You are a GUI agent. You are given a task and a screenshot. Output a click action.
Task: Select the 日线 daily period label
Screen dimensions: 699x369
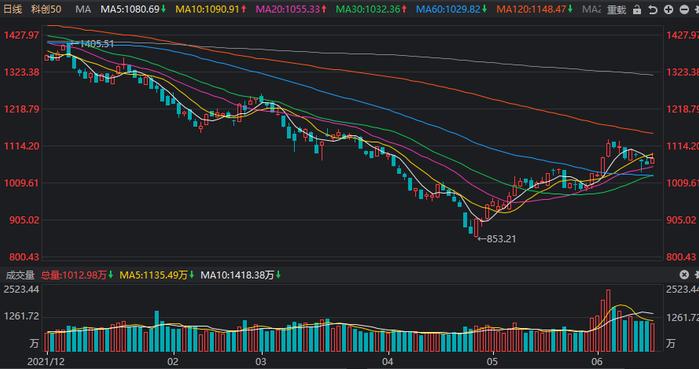[12, 8]
